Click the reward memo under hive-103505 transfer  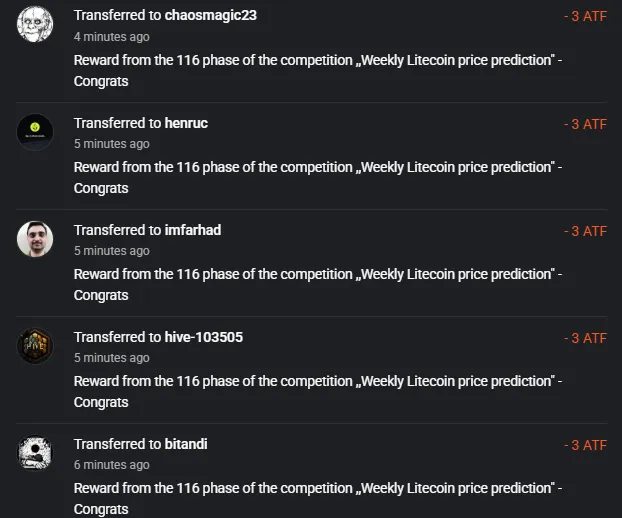(x=318, y=392)
